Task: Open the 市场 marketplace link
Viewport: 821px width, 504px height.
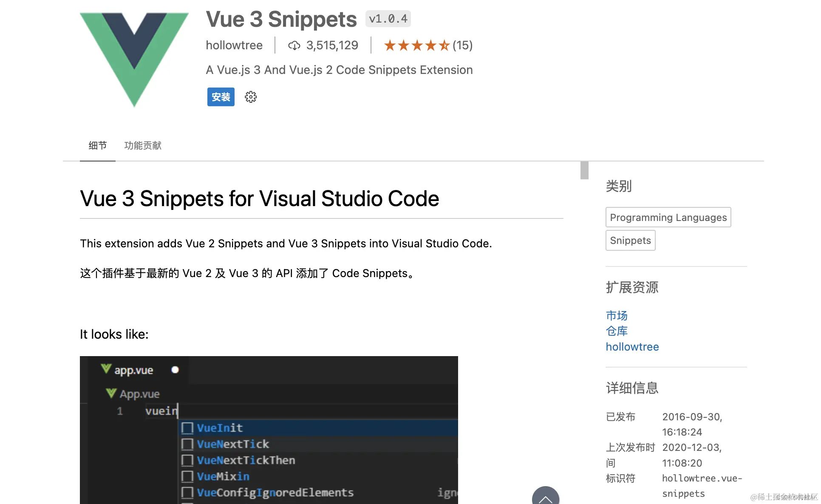Action: [x=617, y=315]
